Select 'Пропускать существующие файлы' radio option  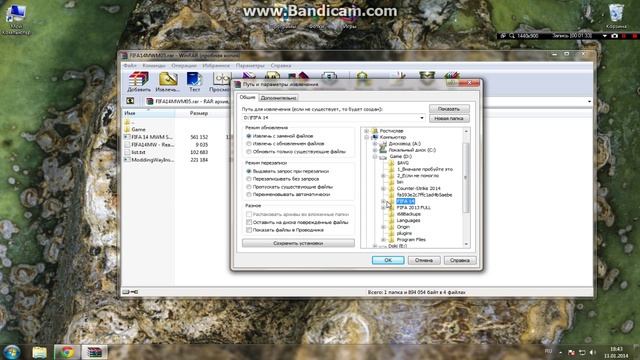[x=249, y=187]
